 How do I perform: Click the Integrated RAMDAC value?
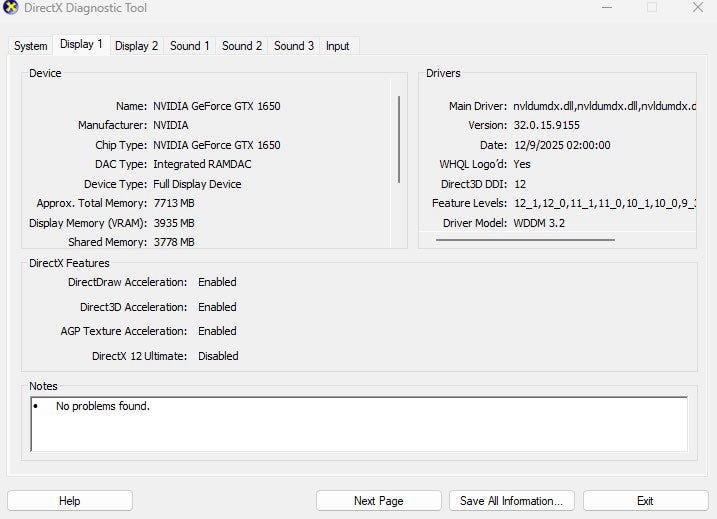coord(202,164)
